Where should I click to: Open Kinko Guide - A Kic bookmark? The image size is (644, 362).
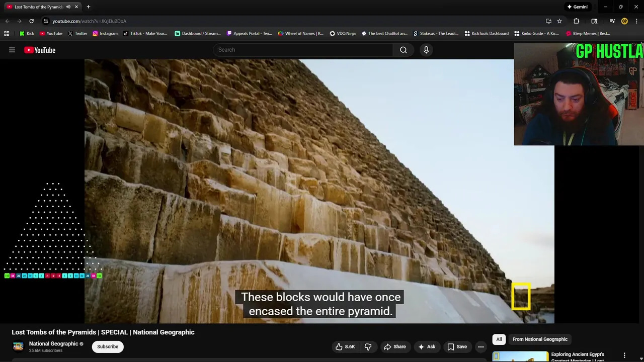coord(536,34)
